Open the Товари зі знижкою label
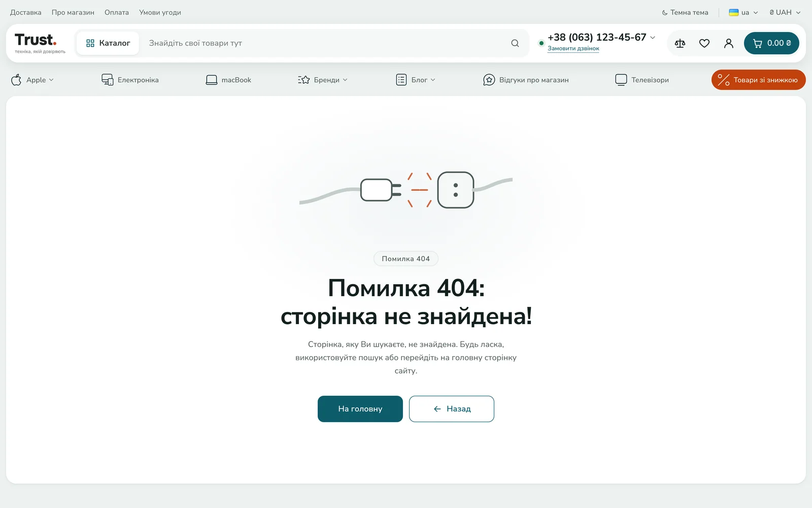Viewport: 812px width, 508px height. click(765, 80)
